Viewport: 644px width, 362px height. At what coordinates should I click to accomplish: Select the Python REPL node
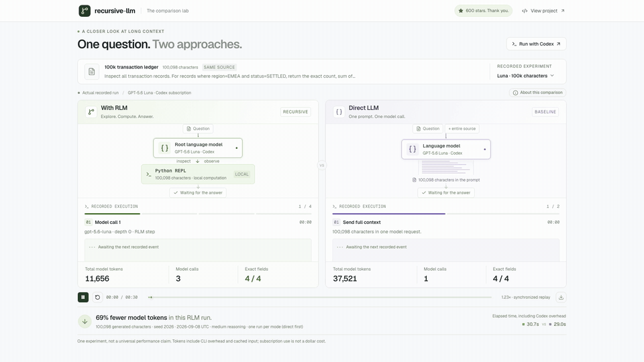(x=198, y=174)
